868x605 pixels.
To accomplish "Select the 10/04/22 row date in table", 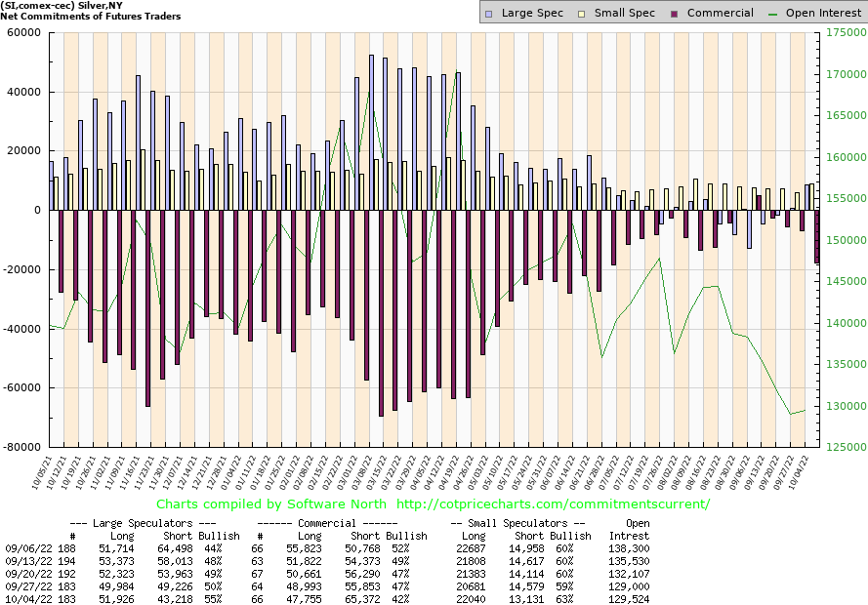I will point(26,596).
